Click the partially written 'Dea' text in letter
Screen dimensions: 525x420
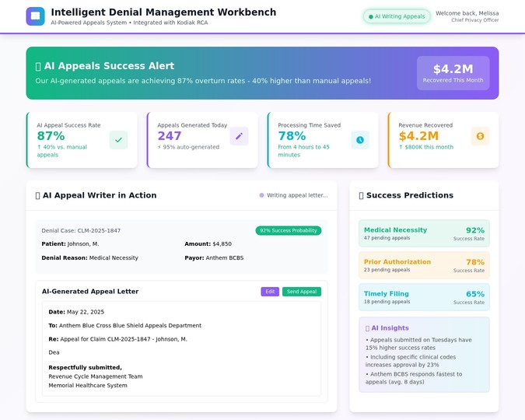tap(54, 352)
